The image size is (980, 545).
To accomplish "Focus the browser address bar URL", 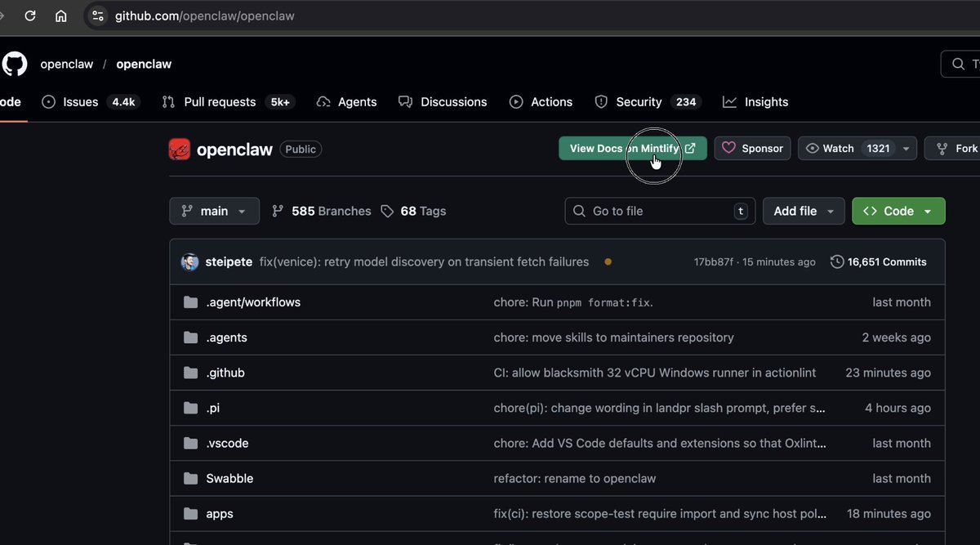I will pyautogui.click(x=204, y=16).
